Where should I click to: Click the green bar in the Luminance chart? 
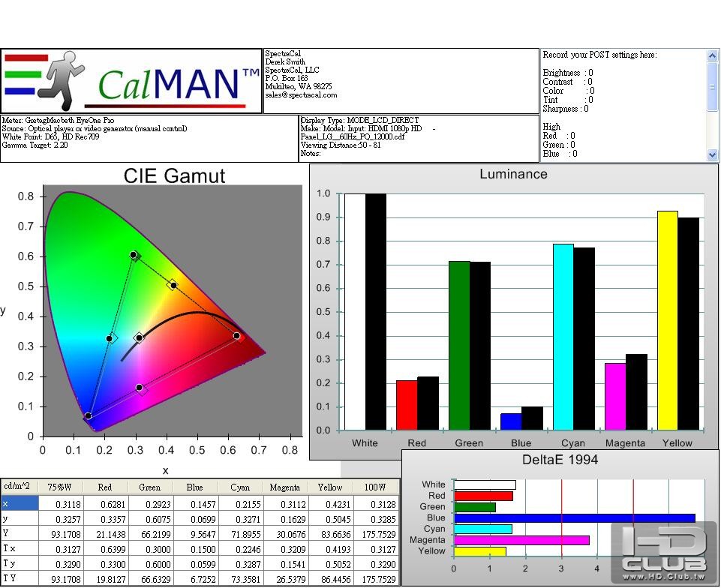[x=459, y=346]
